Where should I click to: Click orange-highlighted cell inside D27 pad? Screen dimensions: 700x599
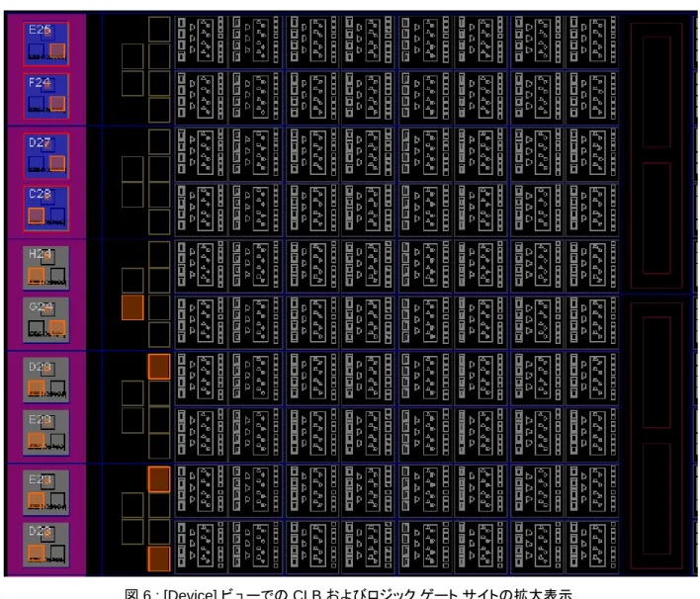57,163
